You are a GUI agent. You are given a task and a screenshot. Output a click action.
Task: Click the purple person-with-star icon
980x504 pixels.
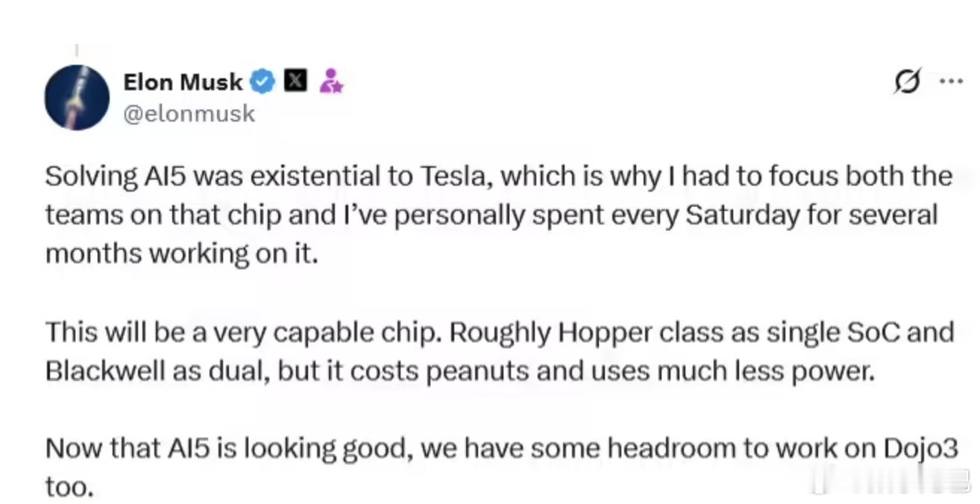pyautogui.click(x=330, y=81)
